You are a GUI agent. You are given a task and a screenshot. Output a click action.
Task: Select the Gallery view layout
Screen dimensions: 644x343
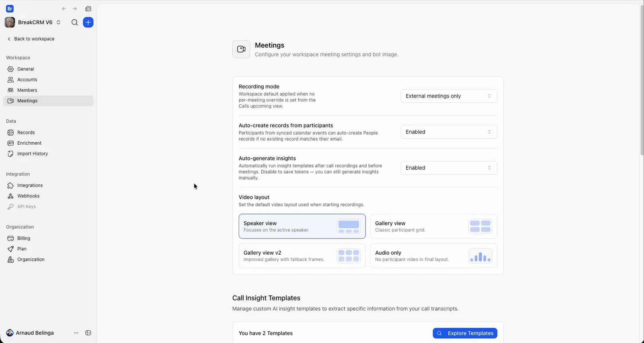(433, 227)
